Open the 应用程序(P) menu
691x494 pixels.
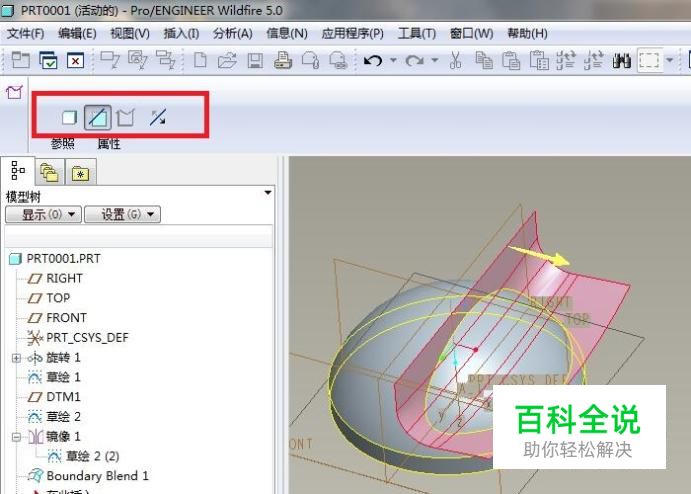pyautogui.click(x=352, y=33)
